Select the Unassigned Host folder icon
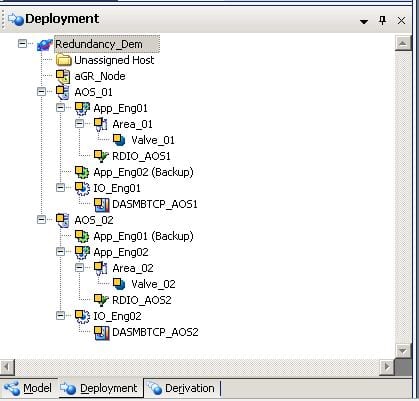The width and height of the screenshot is (419, 401). point(63,60)
